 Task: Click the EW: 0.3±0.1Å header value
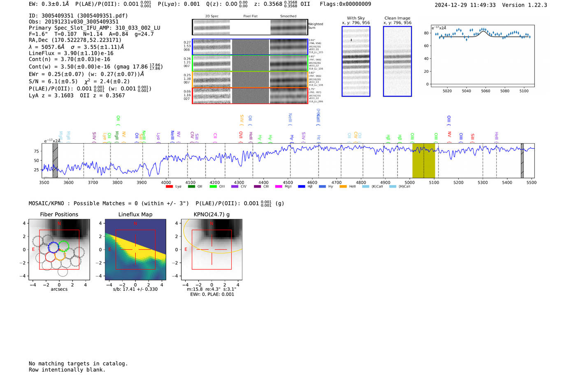[x=49, y=4]
